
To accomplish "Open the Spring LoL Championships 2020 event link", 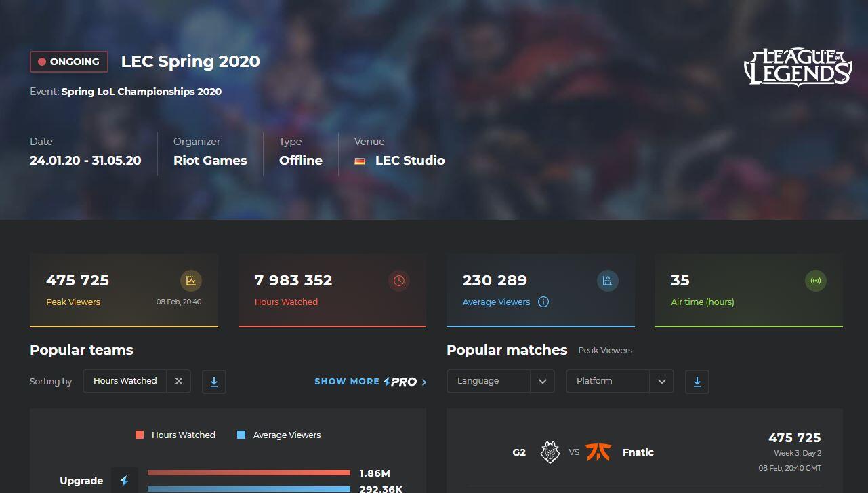I will (x=141, y=92).
